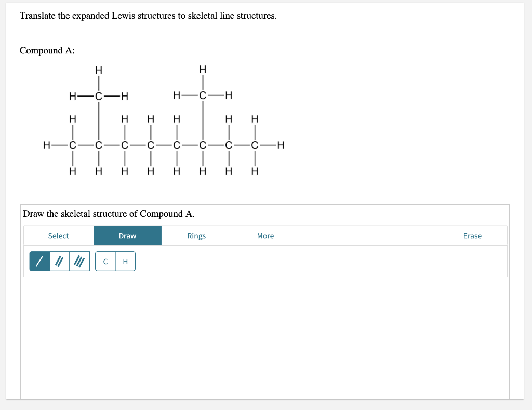Pick the hydrogen atom button in the sketcher
The image size is (532, 410).
(125, 261)
